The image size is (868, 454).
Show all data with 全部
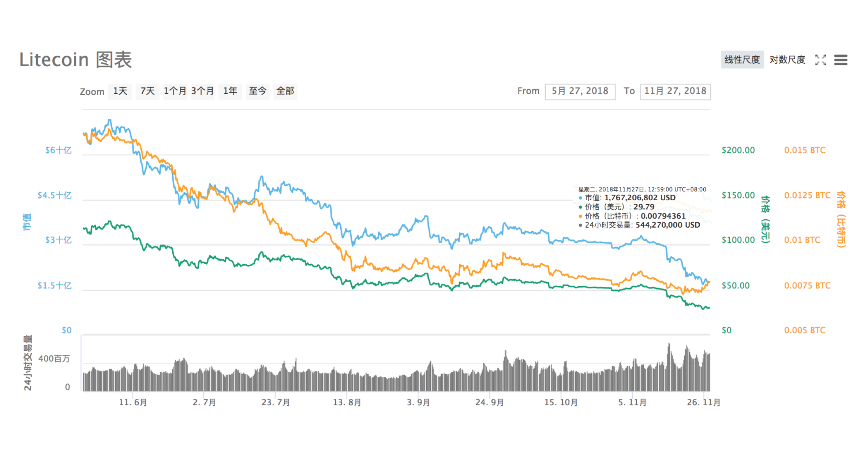[285, 91]
